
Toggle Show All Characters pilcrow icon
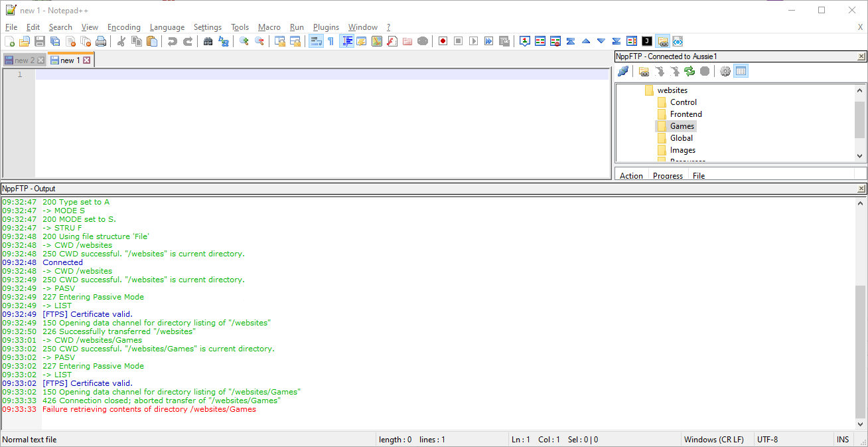[x=331, y=41]
